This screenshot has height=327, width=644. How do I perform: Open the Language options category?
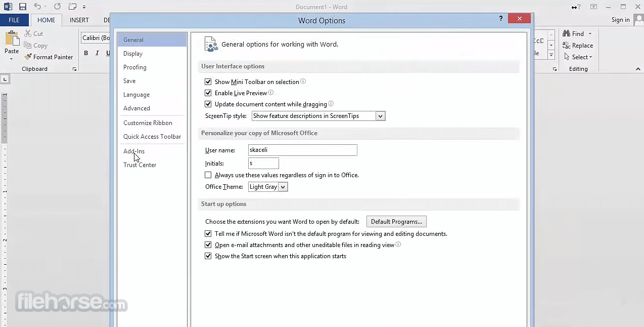[152, 95]
